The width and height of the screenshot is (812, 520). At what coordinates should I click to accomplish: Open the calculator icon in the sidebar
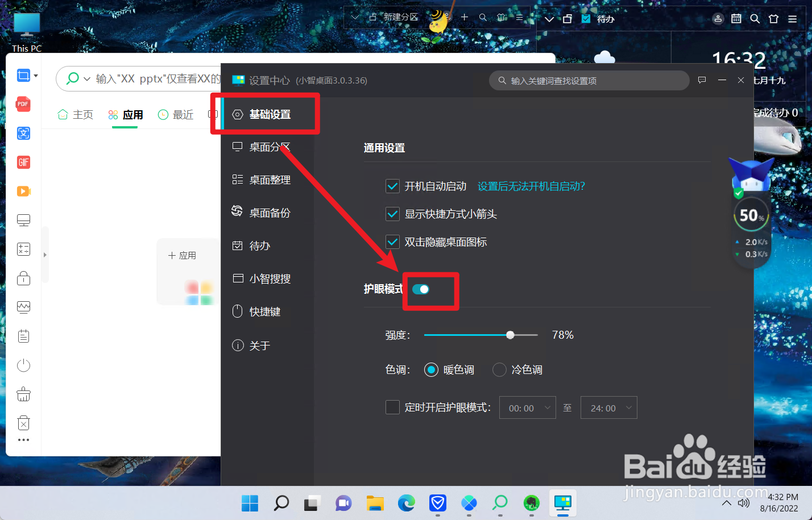[23, 249]
